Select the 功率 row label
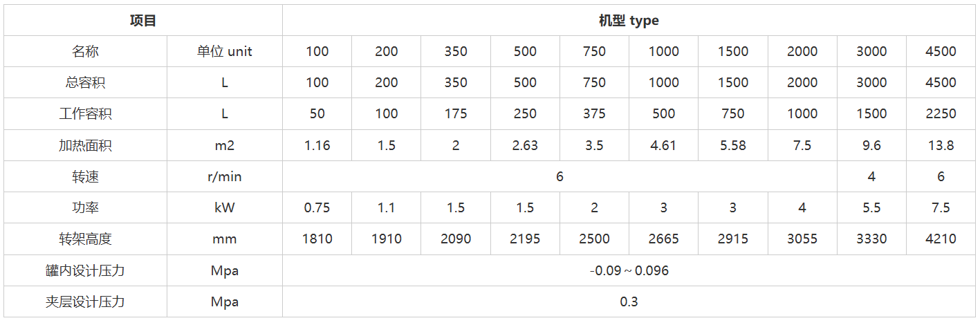The height and width of the screenshot is (325, 980). 85,208
